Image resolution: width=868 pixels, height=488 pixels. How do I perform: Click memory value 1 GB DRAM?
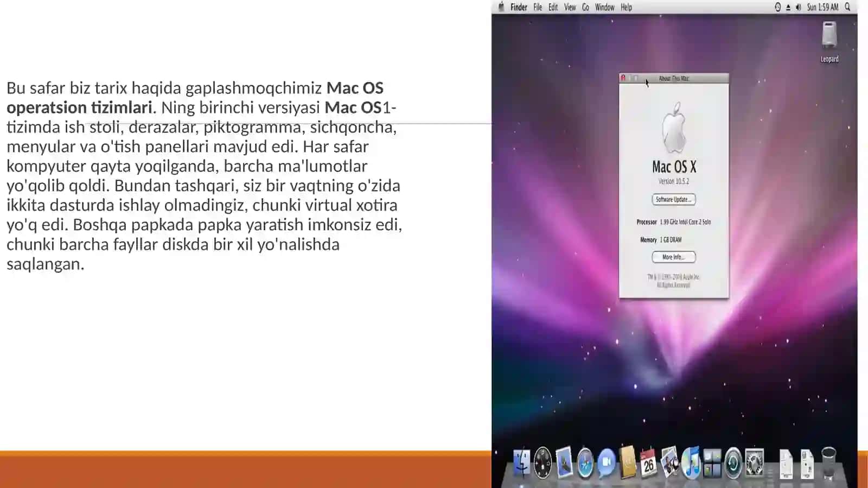671,240
